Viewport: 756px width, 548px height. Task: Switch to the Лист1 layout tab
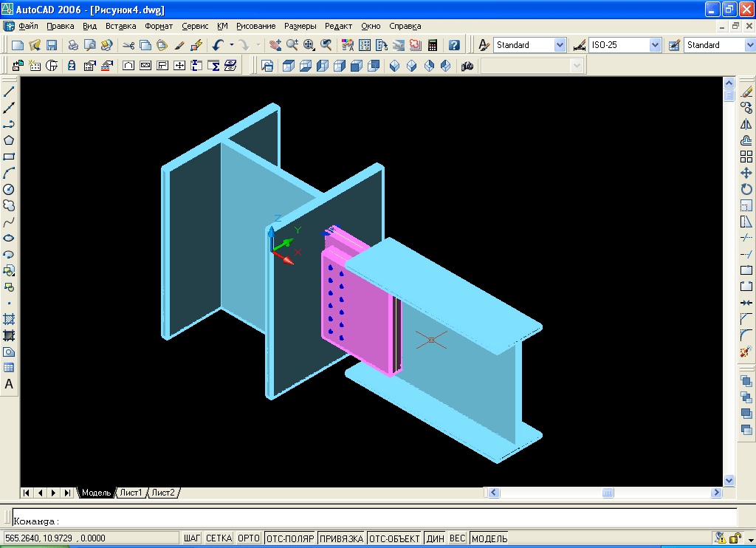[132, 493]
